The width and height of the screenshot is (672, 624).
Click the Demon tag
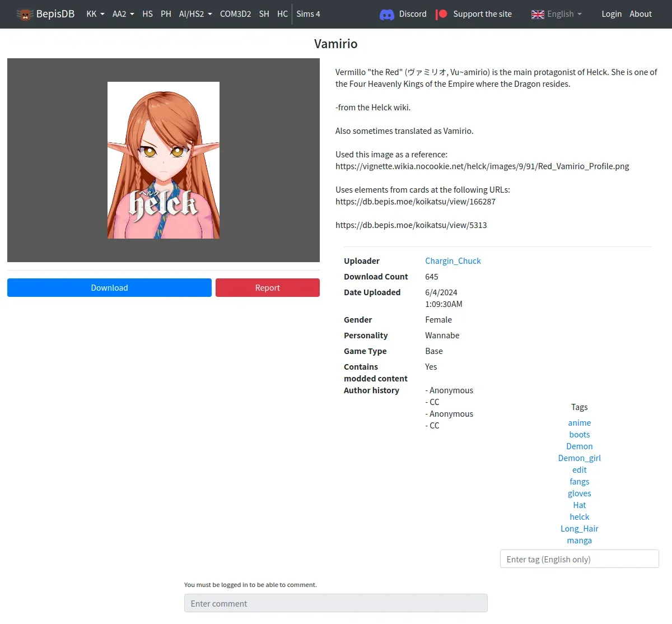pos(580,446)
